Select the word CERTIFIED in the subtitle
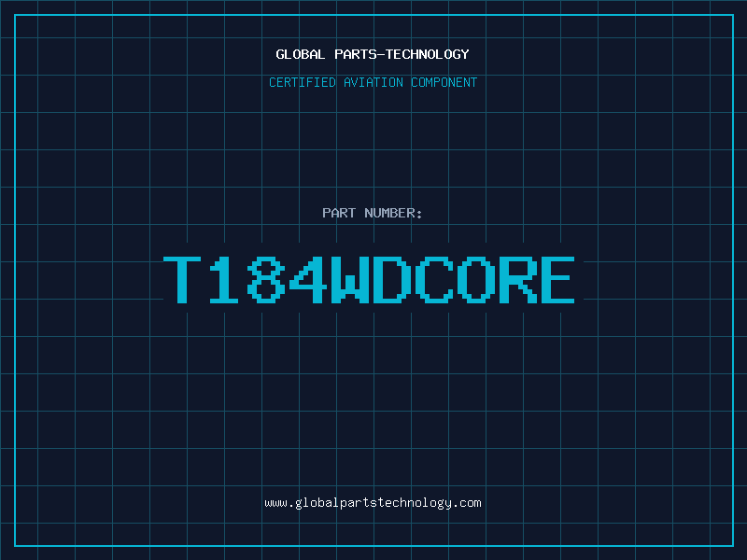Viewport: 747px width, 560px height. click(x=303, y=83)
